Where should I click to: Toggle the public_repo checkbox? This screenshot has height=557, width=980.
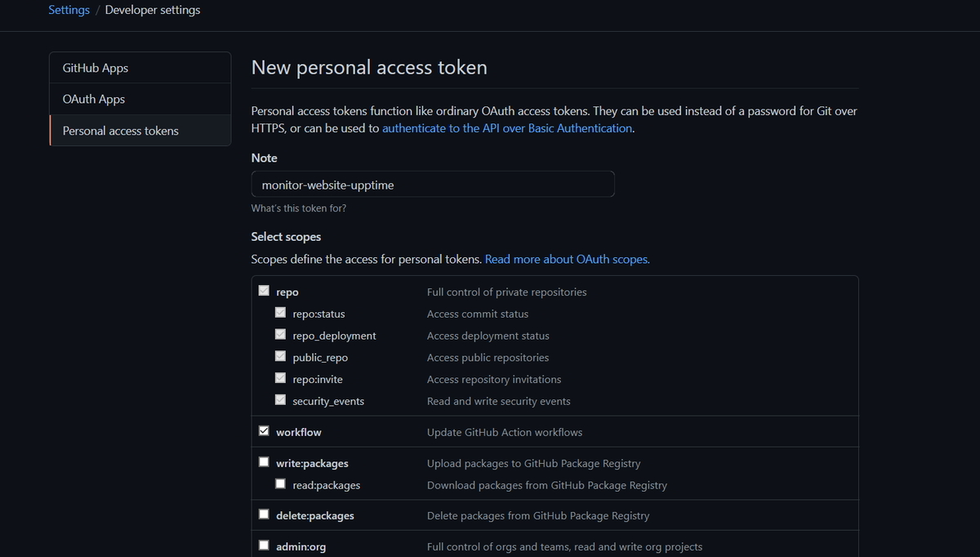(x=280, y=357)
